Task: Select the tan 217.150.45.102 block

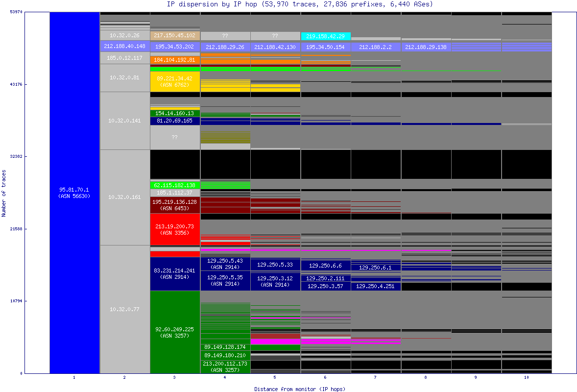Action: tap(174, 35)
